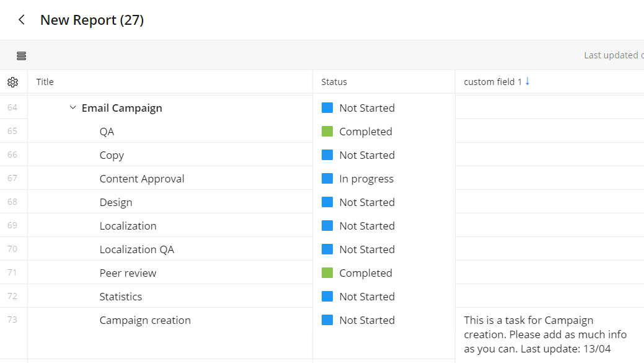This screenshot has width=644, height=363.
Task: Click the Status column header
Action: click(334, 82)
